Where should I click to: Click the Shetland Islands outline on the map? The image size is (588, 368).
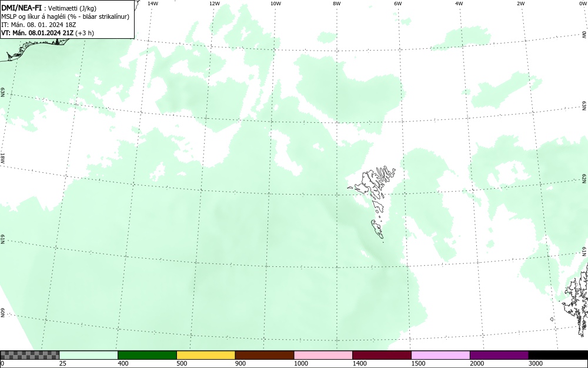pos(576,300)
